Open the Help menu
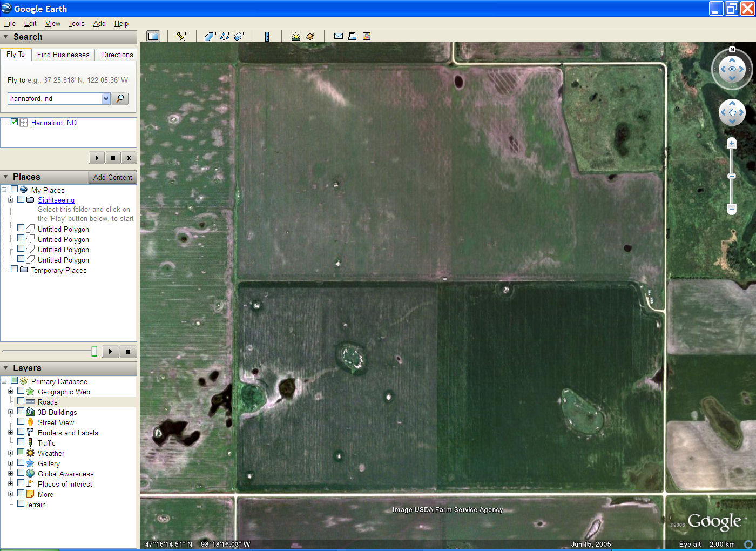The image size is (756, 551). pyautogui.click(x=122, y=23)
